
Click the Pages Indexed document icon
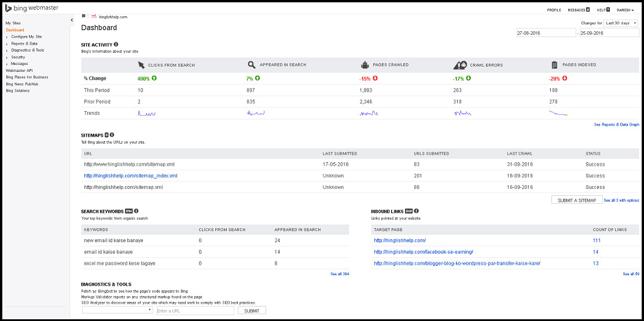[554, 65]
